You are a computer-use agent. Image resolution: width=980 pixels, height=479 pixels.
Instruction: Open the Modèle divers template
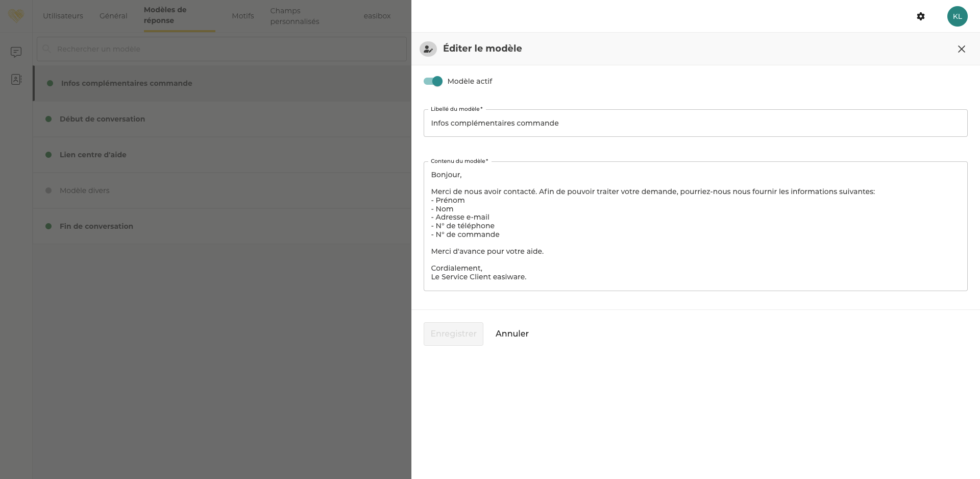tap(85, 190)
